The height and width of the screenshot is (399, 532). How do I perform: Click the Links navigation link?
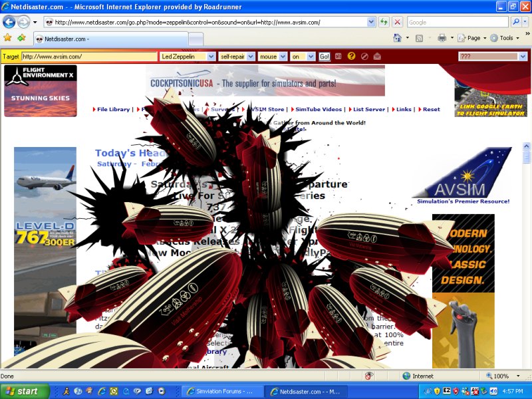(x=404, y=109)
